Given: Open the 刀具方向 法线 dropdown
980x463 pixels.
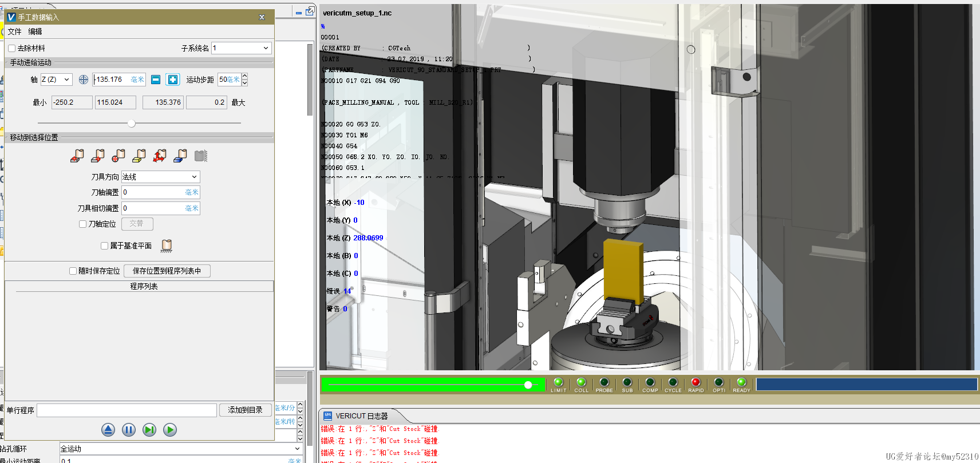Looking at the screenshot, I should [x=160, y=177].
